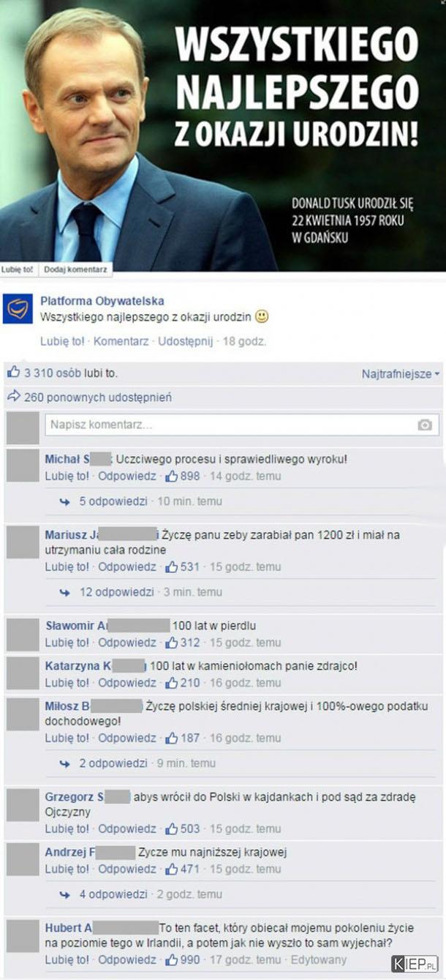
Task: Open the Najtrafniejsze sorting dropdown
Action: coord(401,374)
